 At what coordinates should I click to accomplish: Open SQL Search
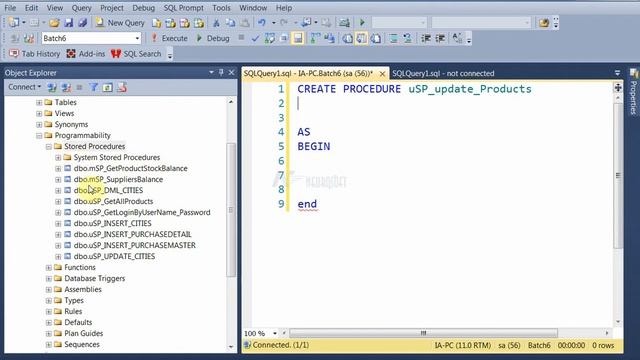136,54
